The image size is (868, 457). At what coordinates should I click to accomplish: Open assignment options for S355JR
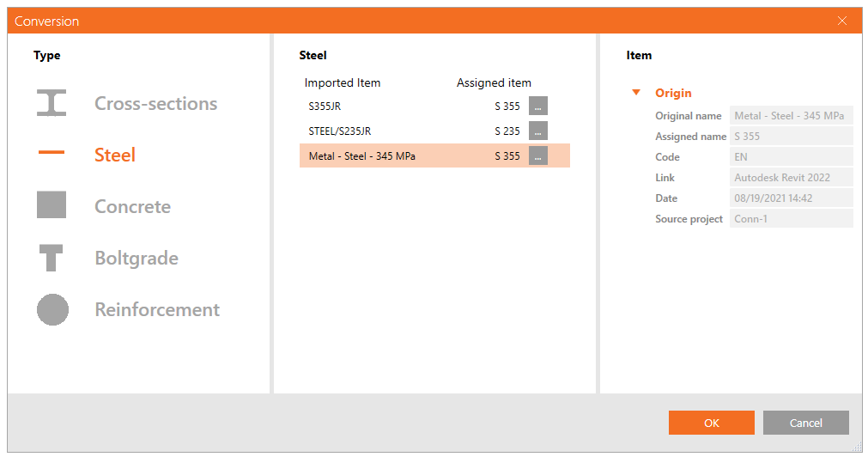point(538,107)
